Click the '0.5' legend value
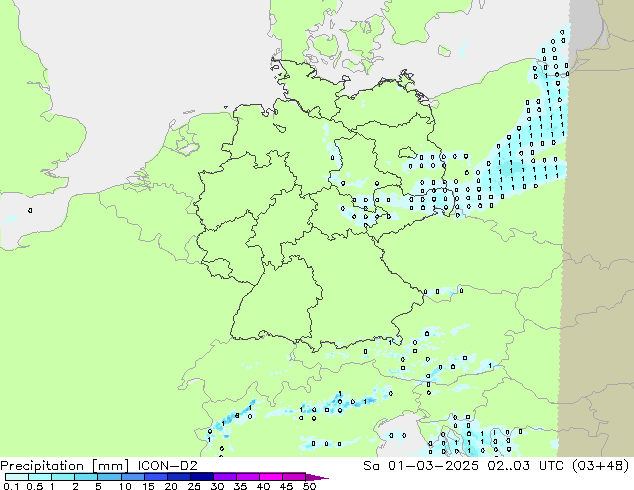This screenshot has height=490, width=634. [x=34, y=486]
